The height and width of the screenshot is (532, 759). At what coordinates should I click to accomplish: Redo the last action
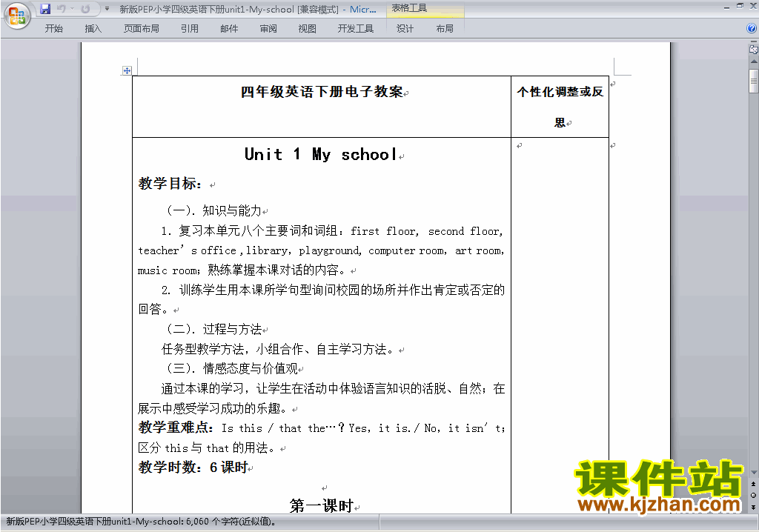tap(85, 9)
